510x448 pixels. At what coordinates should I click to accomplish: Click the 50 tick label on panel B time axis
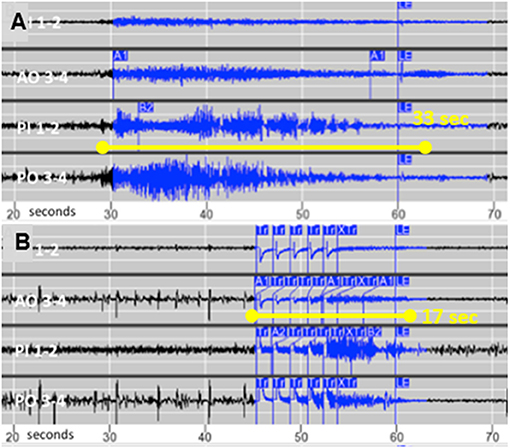301,437
